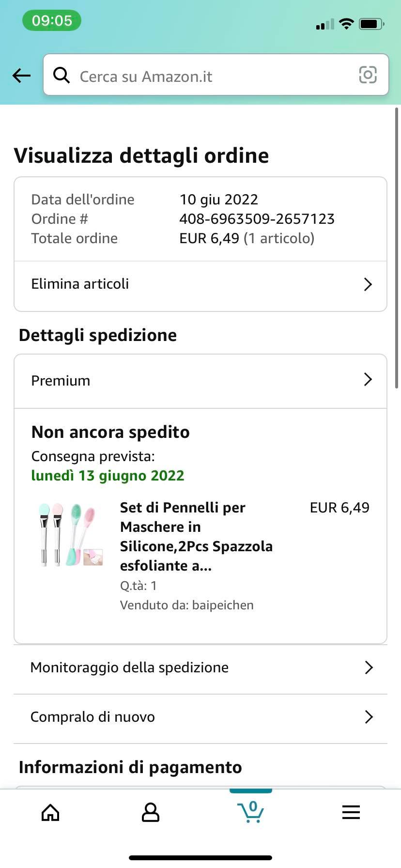
Task: Select Compralo di nuovo row
Action: pos(93,717)
